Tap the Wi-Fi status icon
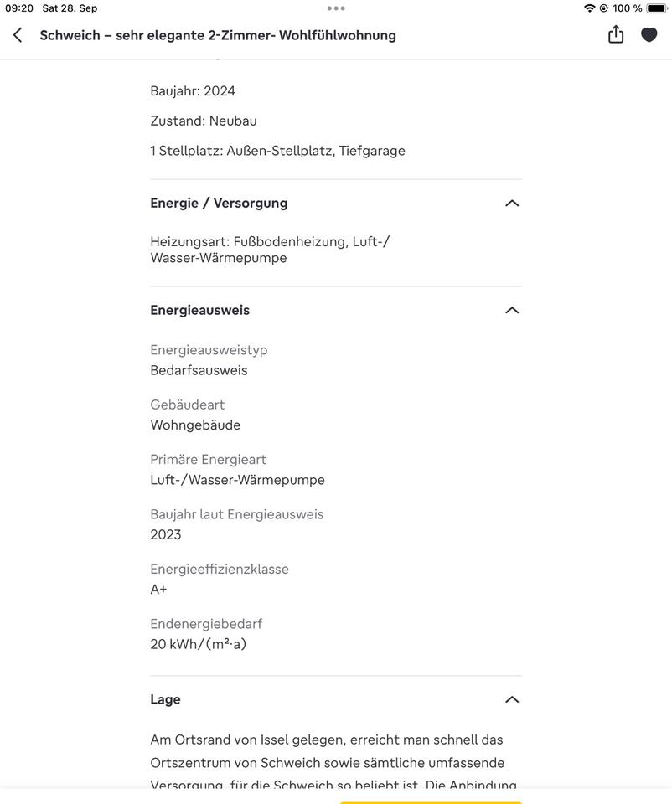 pos(589,8)
